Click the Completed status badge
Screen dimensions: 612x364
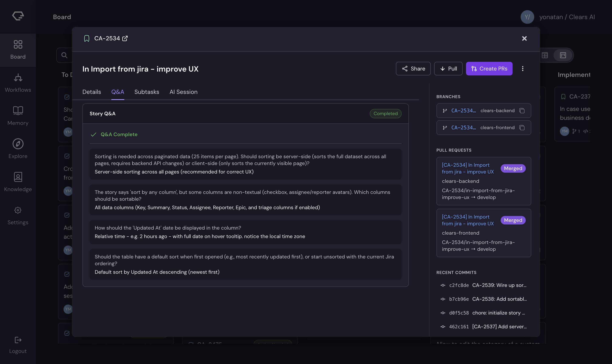coord(385,114)
